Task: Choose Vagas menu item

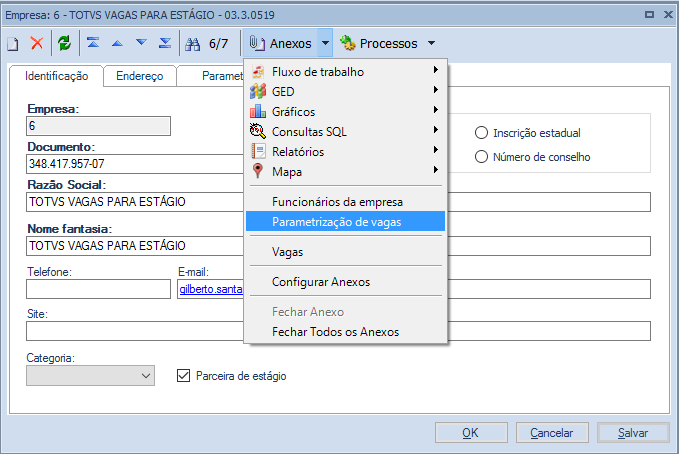Action: (x=345, y=252)
